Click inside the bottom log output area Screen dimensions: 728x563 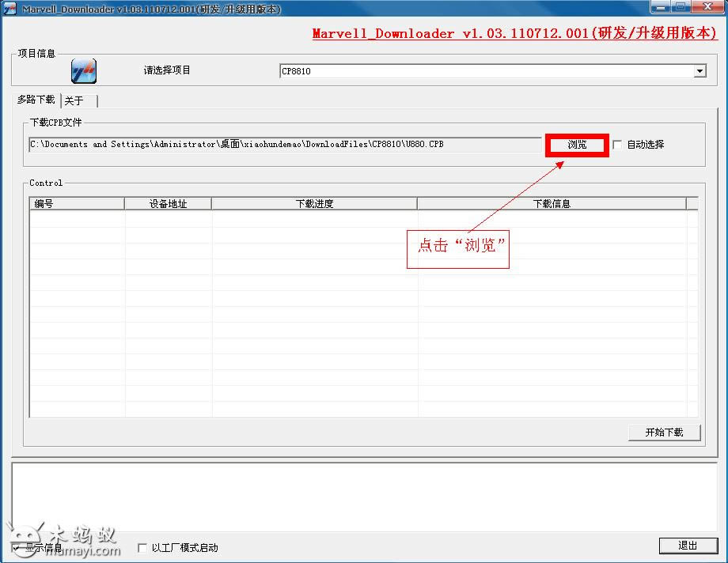pyautogui.click(x=364, y=494)
